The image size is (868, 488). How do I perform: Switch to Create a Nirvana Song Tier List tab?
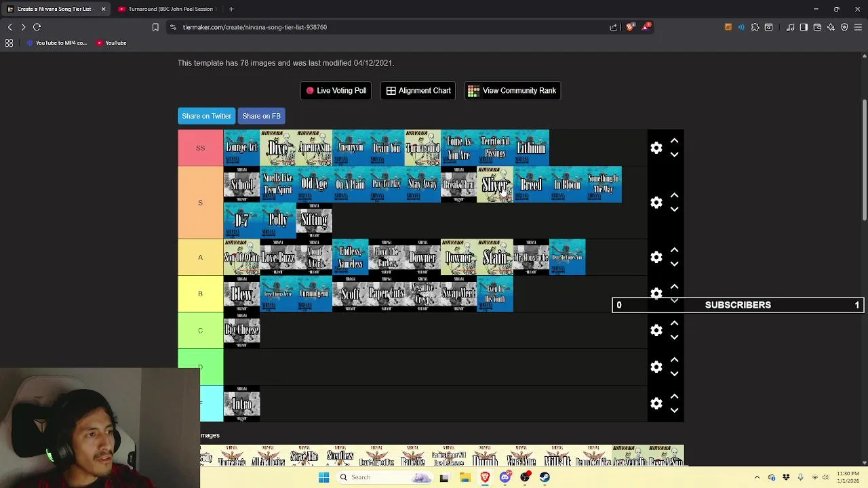pos(54,9)
